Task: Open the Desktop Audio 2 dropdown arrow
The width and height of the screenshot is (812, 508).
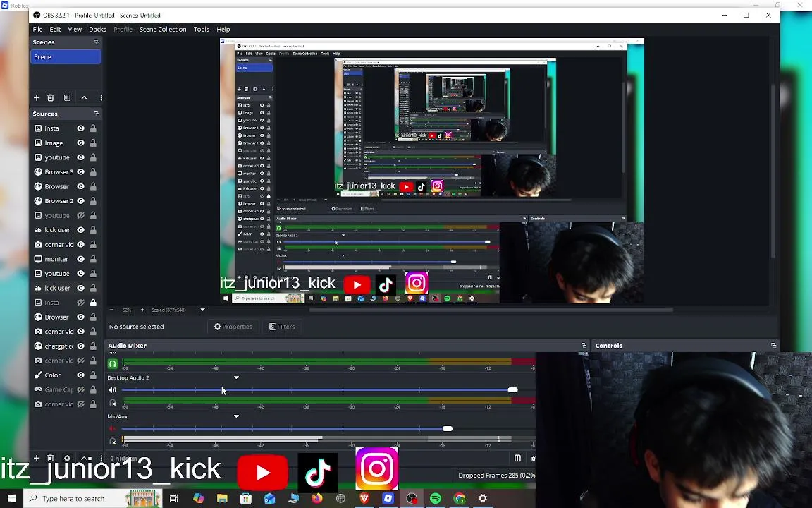Action: (x=236, y=377)
